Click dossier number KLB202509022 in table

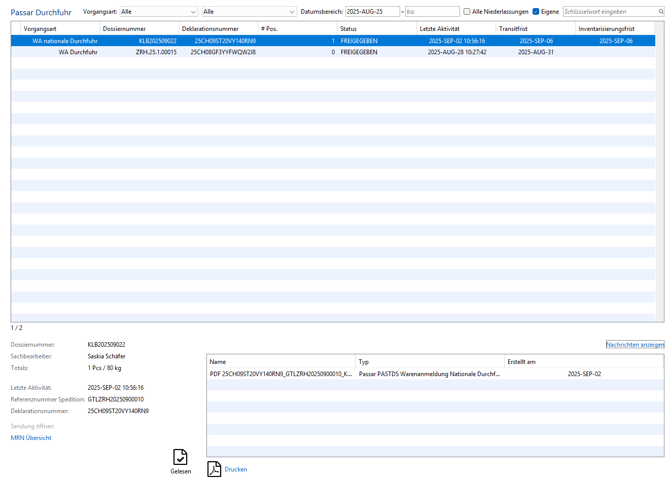click(158, 41)
